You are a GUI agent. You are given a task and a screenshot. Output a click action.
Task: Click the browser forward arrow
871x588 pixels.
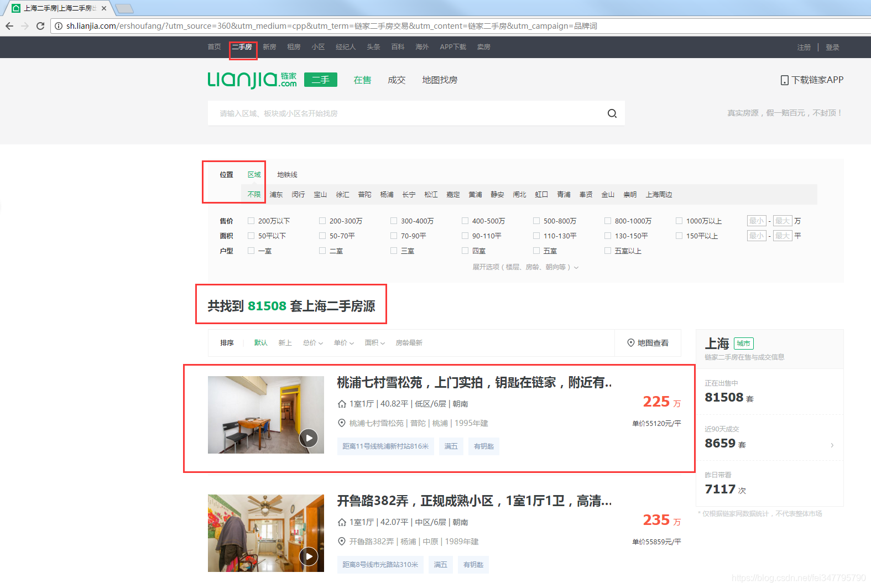tap(25, 26)
